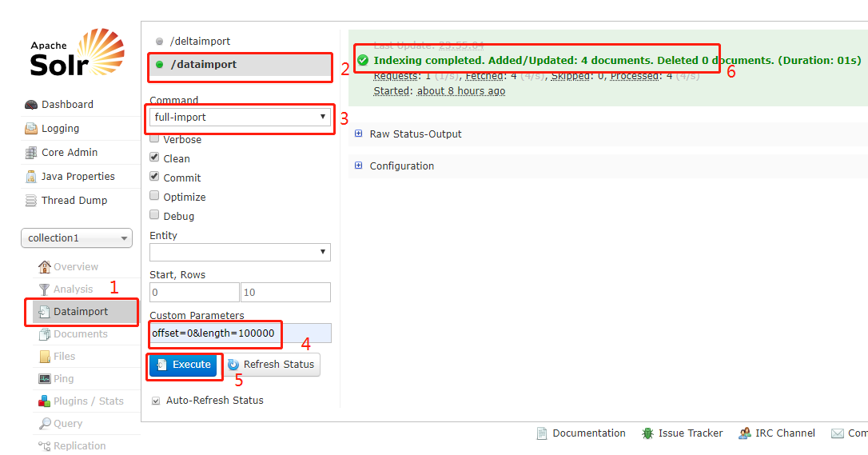Click the Refresh Status circular arrows icon
This screenshot has width=868, height=455.
point(233,364)
